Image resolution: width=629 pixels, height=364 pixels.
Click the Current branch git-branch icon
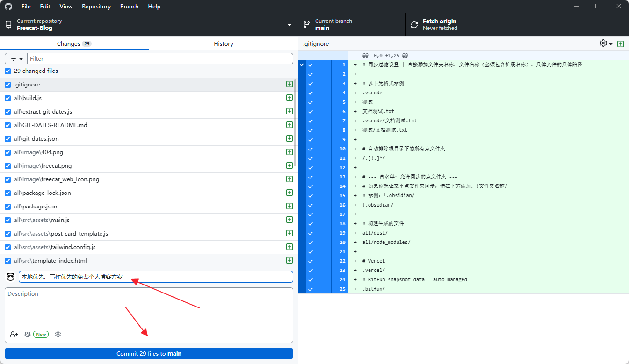(307, 25)
